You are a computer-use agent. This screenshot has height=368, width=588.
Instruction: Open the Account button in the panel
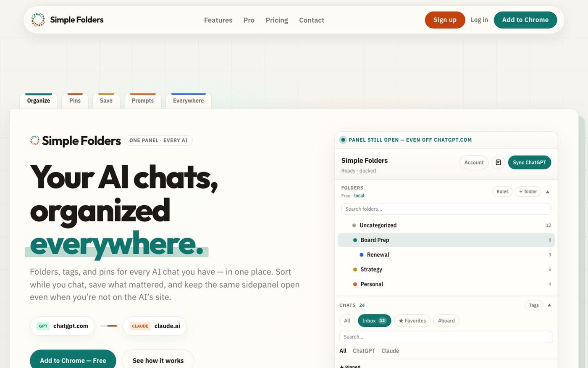(x=474, y=162)
